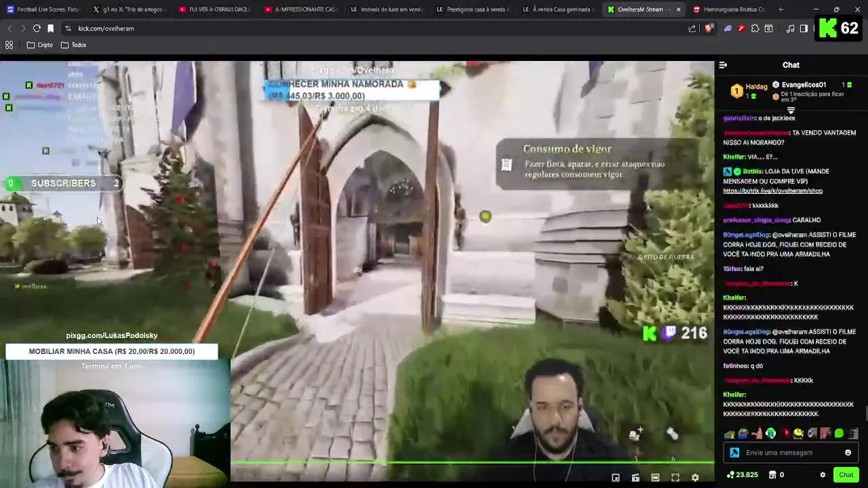
Task: Switch to À venda Casa geminada tab
Action: pos(560,9)
